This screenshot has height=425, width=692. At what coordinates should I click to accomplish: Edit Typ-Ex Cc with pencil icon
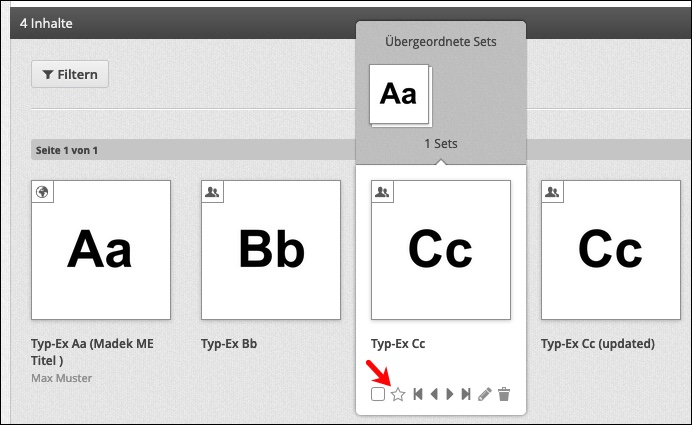[485, 395]
